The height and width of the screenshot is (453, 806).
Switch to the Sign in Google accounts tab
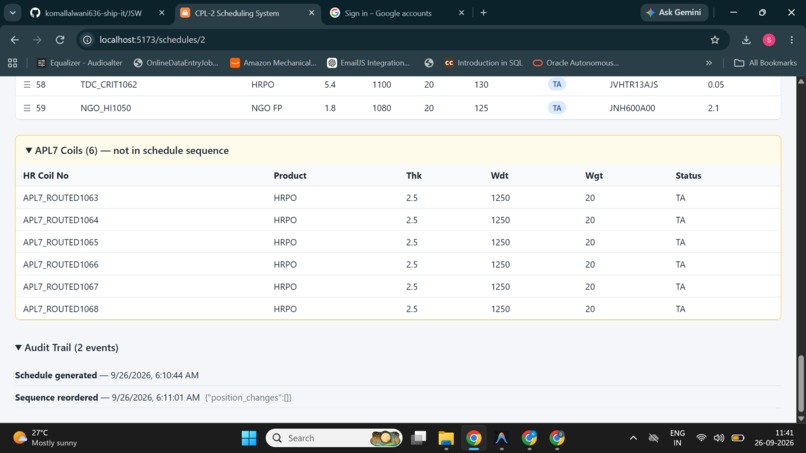[x=389, y=13]
